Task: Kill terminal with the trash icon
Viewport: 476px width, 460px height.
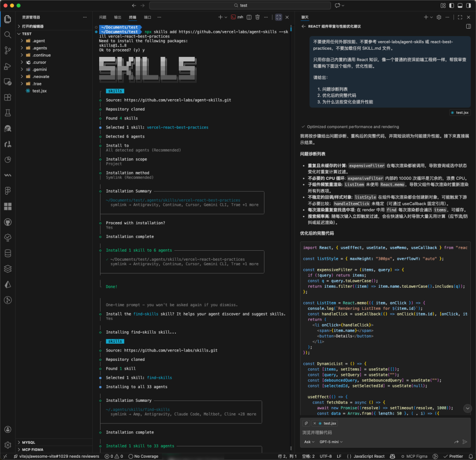Action: click(x=257, y=17)
